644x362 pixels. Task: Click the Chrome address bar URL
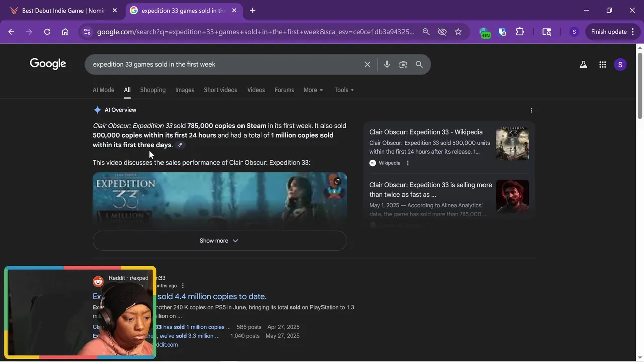click(x=256, y=32)
